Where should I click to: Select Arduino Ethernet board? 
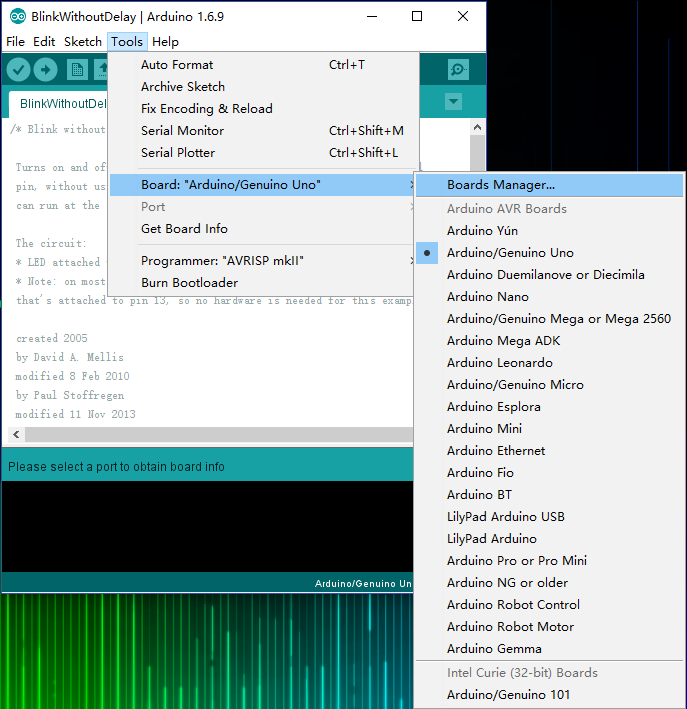pos(549,451)
